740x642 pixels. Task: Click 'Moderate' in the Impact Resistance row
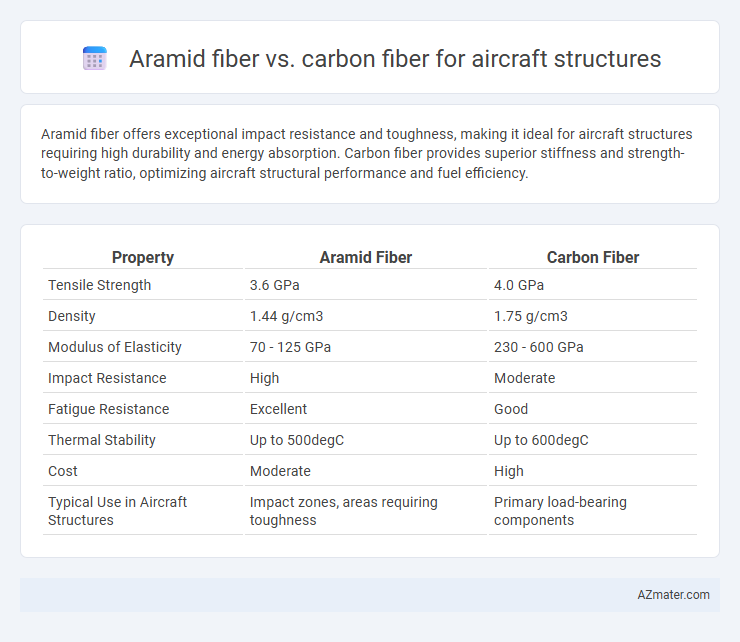coord(524,378)
